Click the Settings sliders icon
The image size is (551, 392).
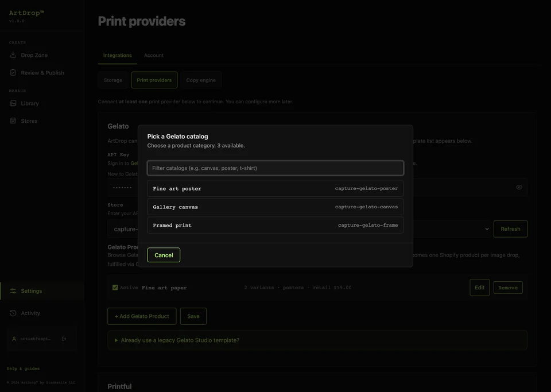pyautogui.click(x=13, y=291)
